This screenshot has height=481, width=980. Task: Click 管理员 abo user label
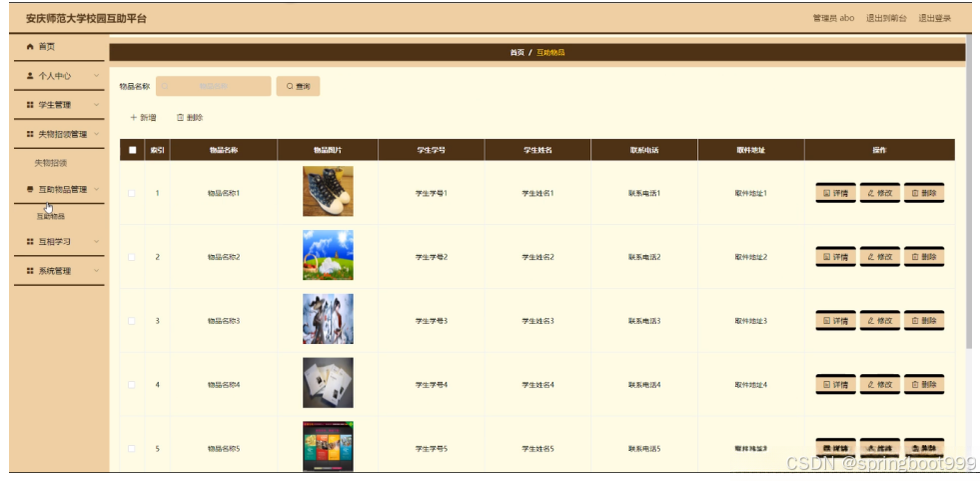(x=833, y=18)
